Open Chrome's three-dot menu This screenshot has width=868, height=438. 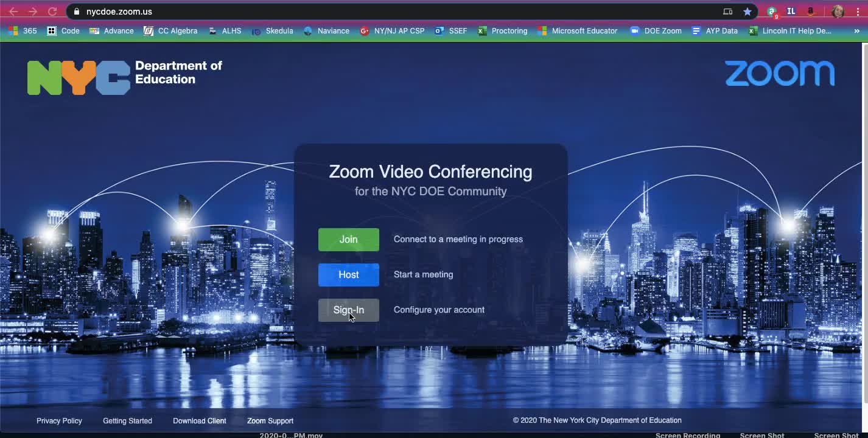[858, 12]
